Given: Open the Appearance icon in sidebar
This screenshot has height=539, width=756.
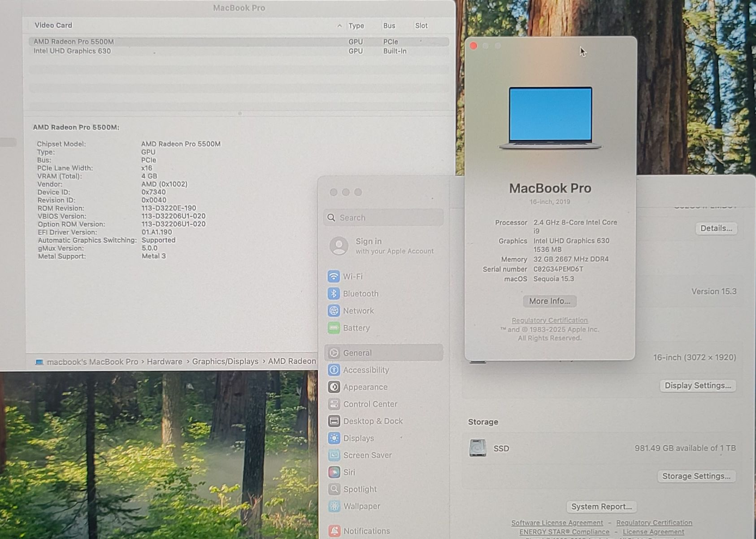Looking at the screenshot, I should point(334,387).
